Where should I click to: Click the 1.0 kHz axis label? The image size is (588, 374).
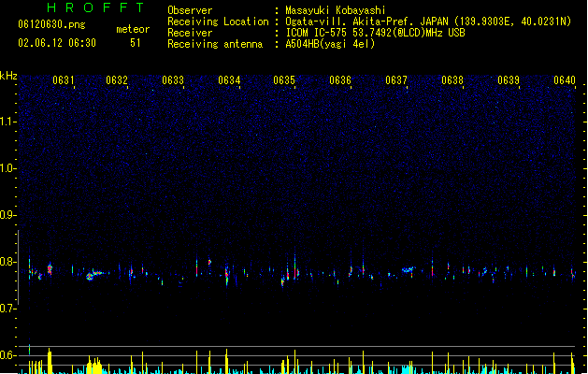pyautogui.click(x=7, y=168)
